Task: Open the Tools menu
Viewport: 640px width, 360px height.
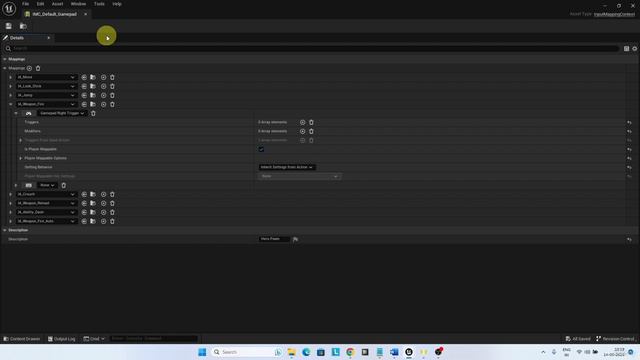Action: [99, 4]
